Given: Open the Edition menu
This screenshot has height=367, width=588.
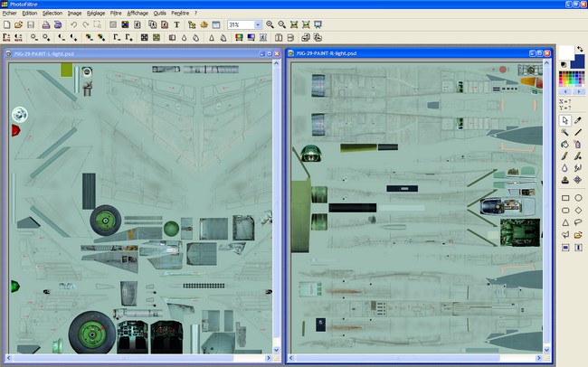Looking at the screenshot, I should pos(30,14).
